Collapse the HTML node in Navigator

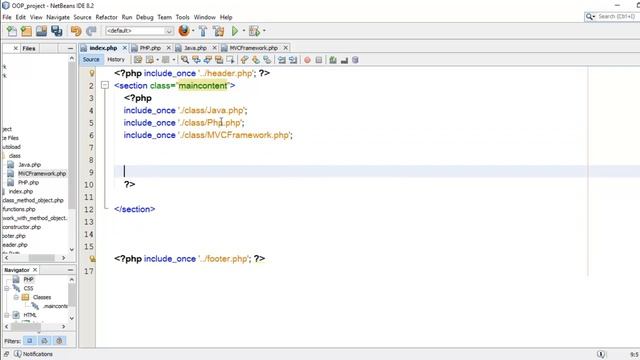pos(7,315)
